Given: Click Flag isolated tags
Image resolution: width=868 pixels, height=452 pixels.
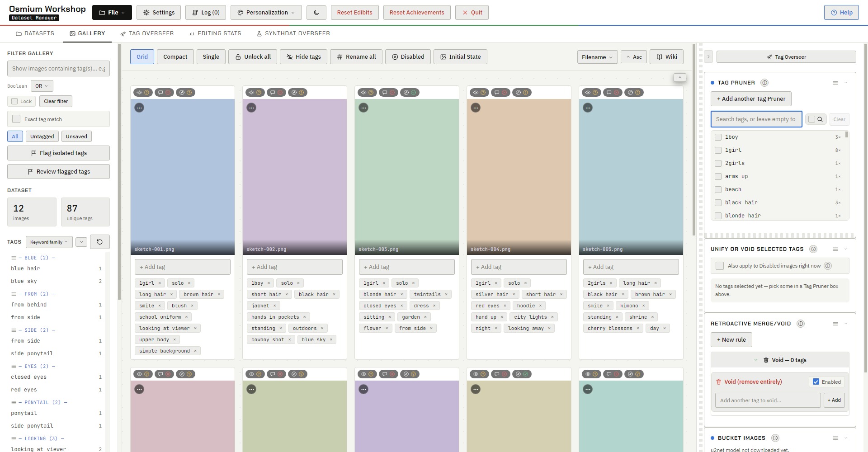Looking at the screenshot, I should click(58, 153).
